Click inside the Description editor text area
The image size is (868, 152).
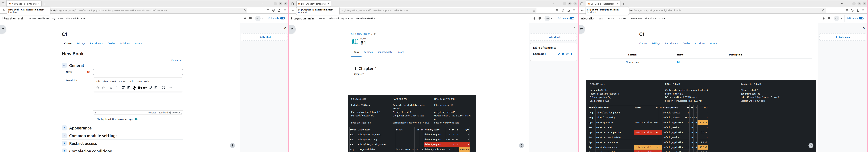pyautogui.click(x=138, y=101)
